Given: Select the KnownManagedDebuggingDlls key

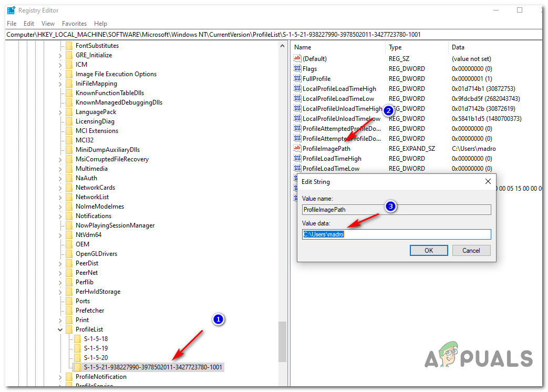Looking at the screenshot, I should pyautogui.click(x=119, y=102).
